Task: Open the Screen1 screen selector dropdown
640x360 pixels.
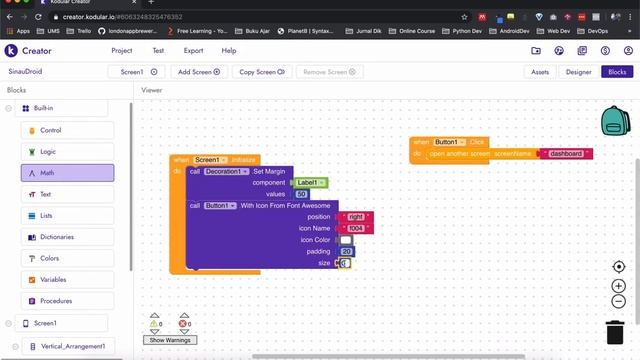Action: (137, 72)
